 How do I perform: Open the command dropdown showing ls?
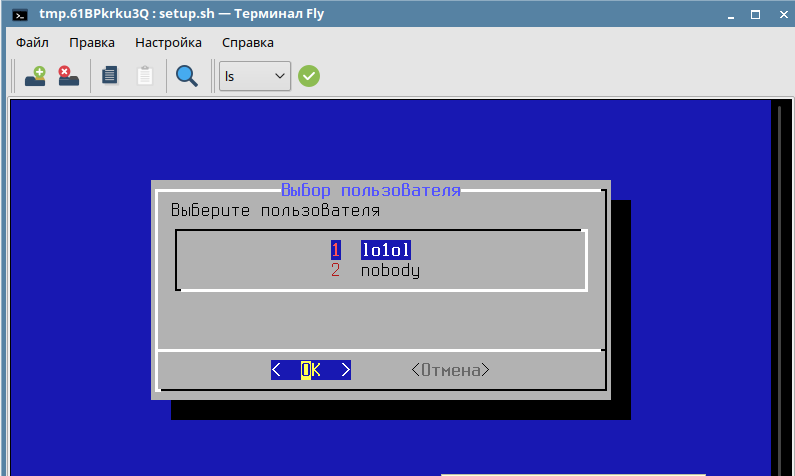255,76
